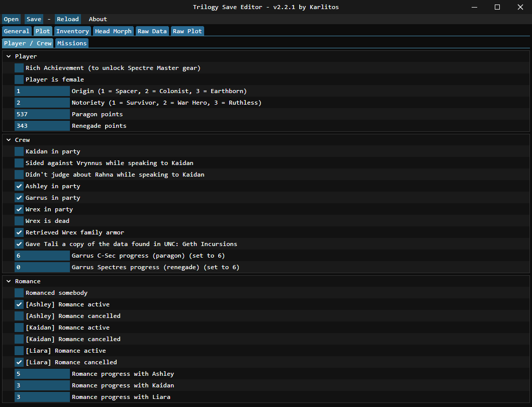Switch to the Missions sub-tab

[72, 43]
